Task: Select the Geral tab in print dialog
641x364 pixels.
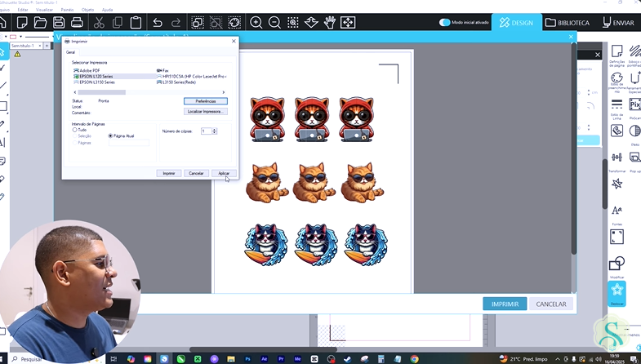Action: tap(71, 52)
